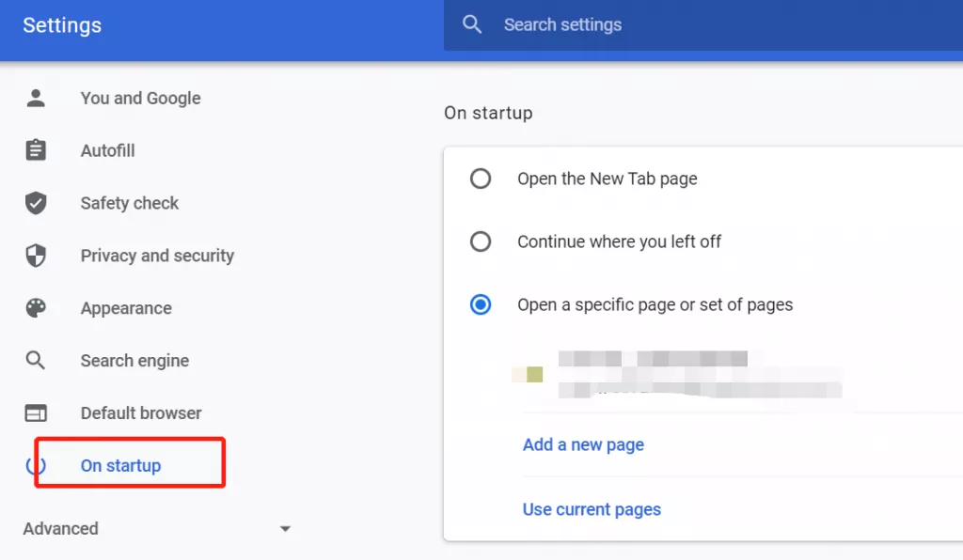The image size is (963, 560).
Task: Select Open a specific page or set of pages
Action: (x=481, y=304)
